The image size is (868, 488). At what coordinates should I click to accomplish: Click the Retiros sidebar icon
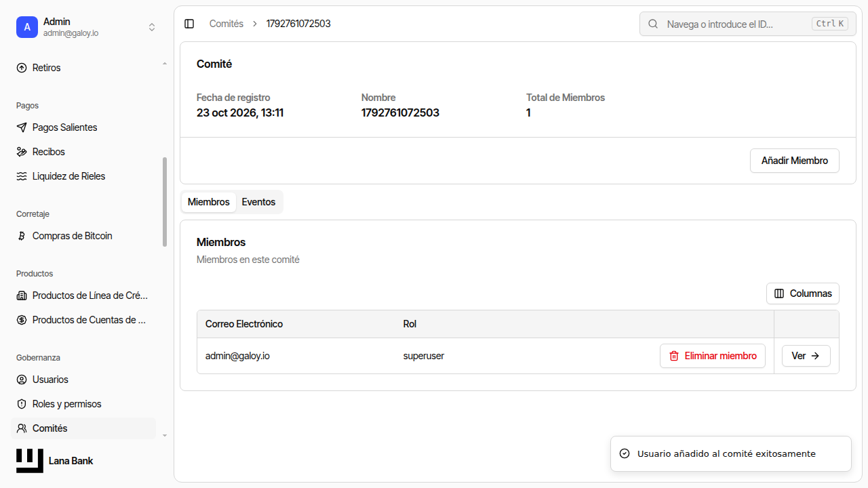click(22, 68)
